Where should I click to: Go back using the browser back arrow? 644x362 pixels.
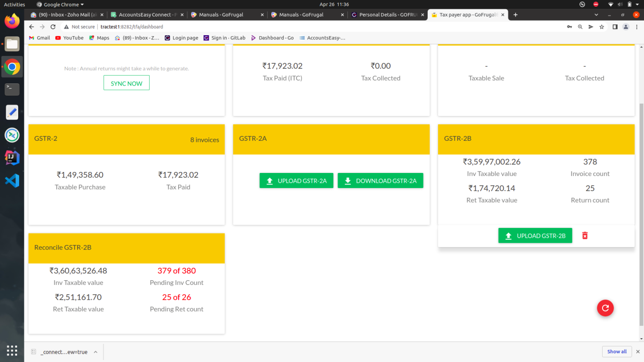pyautogui.click(x=32, y=26)
